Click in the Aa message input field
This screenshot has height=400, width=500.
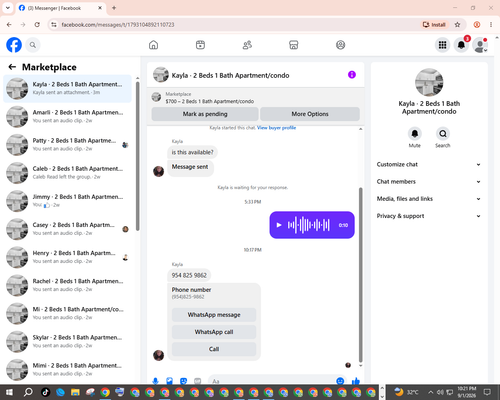272,381
